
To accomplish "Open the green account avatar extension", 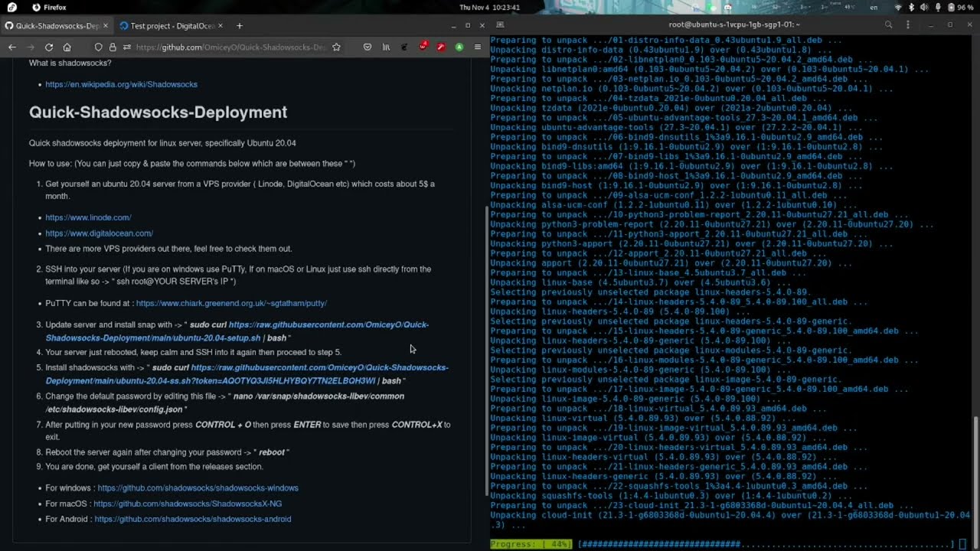I will tap(459, 47).
